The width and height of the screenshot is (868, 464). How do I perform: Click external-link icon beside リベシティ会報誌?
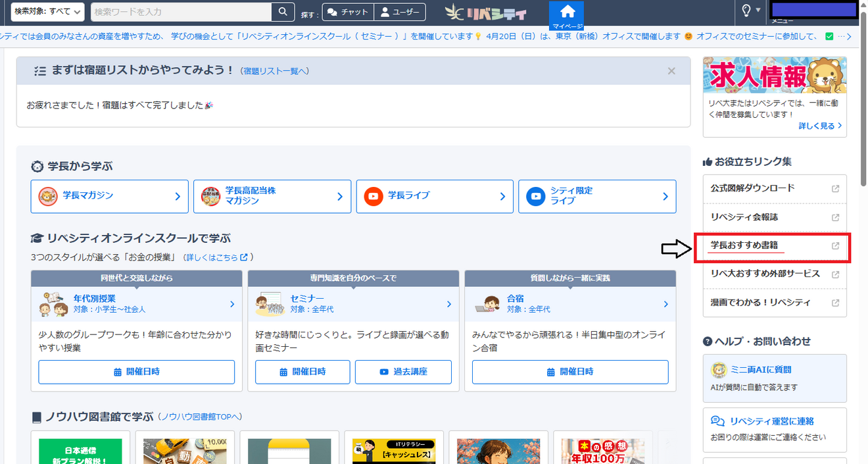[x=835, y=218]
